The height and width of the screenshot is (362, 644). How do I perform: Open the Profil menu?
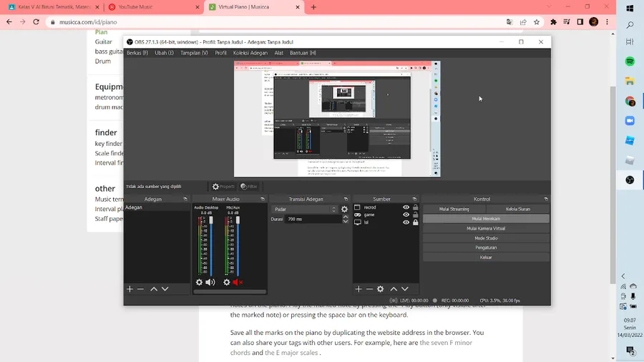point(220,53)
